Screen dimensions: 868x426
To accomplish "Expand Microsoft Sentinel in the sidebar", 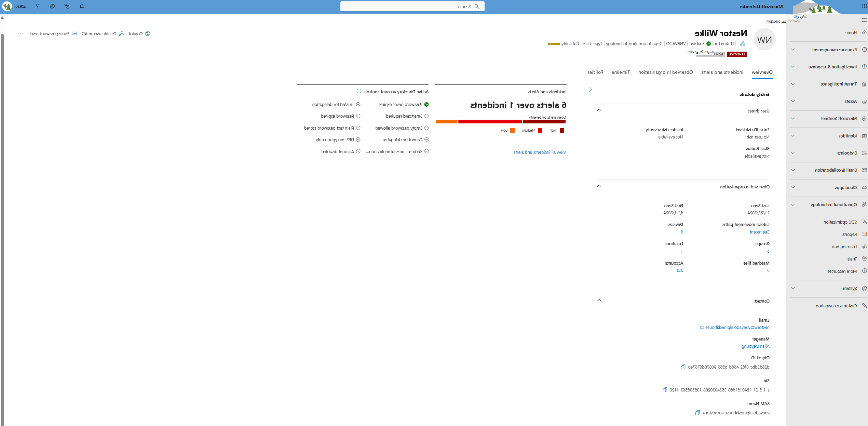I will pyautogui.click(x=793, y=118).
